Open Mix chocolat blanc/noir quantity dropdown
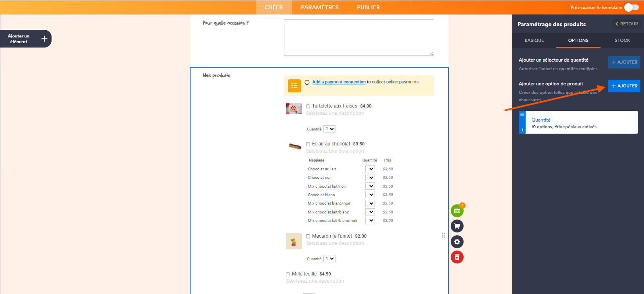Image resolution: width=644 pixels, height=294 pixels. click(x=370, y=203)
